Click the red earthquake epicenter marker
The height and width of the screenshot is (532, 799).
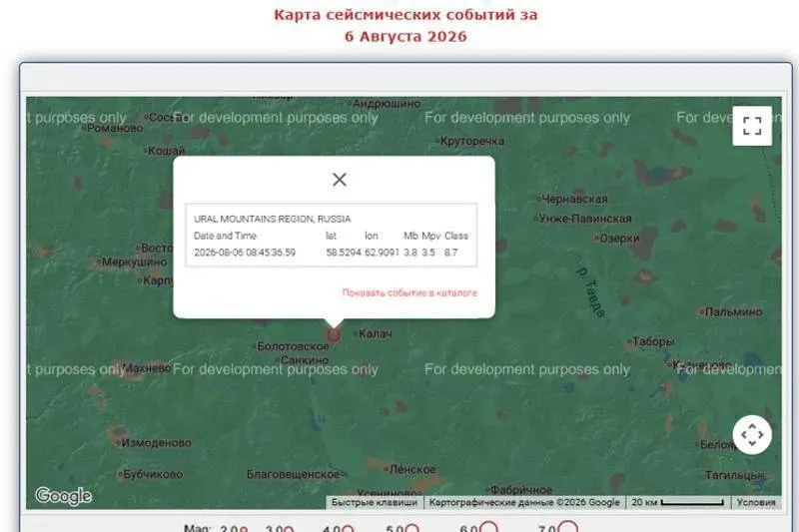pos(334,335)
